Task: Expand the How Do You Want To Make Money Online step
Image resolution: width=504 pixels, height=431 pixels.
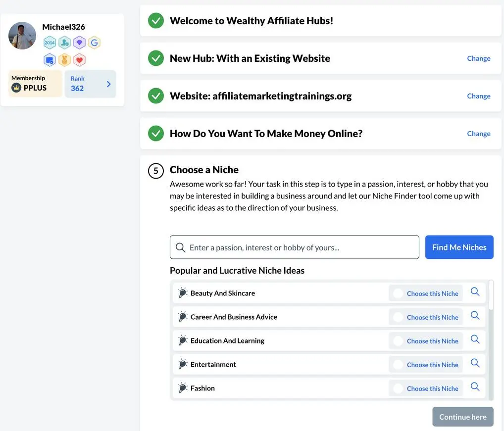Action: coord(320,133)
